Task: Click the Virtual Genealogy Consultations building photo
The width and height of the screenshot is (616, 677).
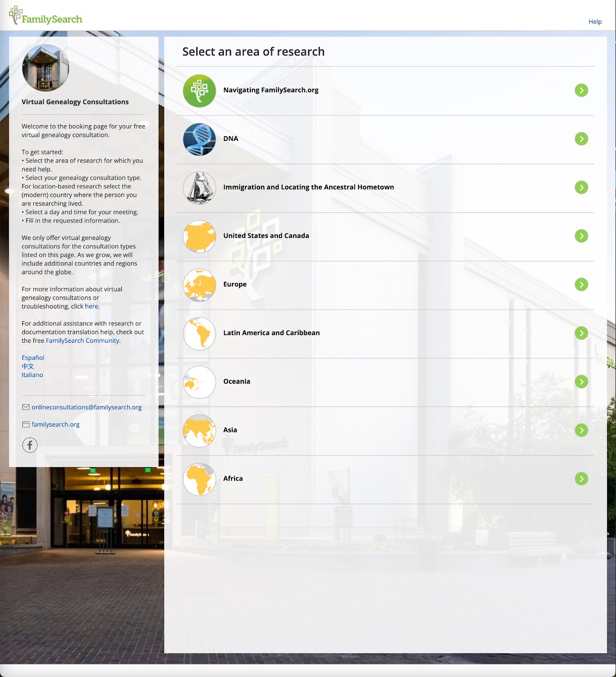Action: 46,68
